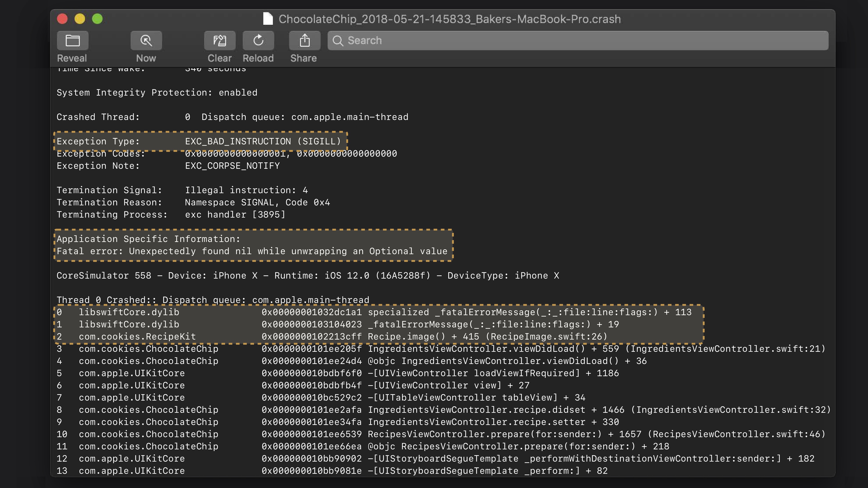Click the CoreSimulator 558 device line
This screenshot has width=868, height=488.
tap(307, 276)
